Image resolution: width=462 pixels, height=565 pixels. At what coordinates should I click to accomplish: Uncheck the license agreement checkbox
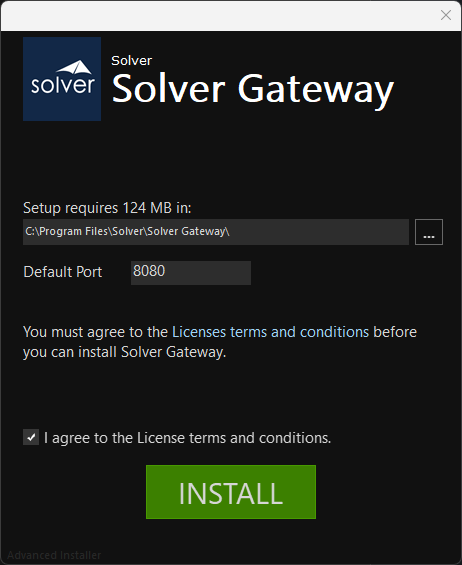click(x=31, y=437)
